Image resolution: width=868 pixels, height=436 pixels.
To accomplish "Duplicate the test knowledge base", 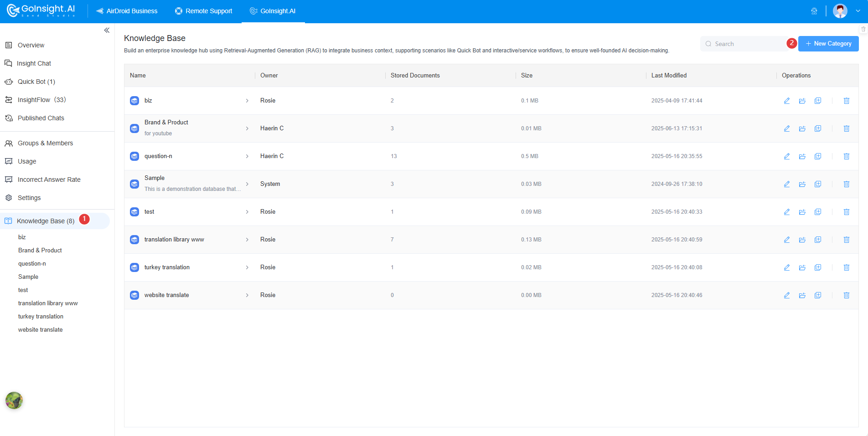I will (x=818, y=212).
